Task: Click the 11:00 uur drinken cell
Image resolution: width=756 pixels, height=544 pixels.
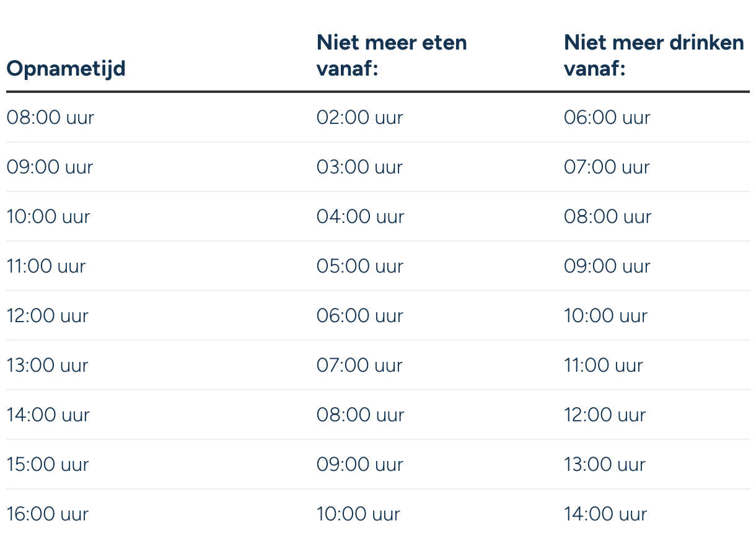Action: (604, 366)
